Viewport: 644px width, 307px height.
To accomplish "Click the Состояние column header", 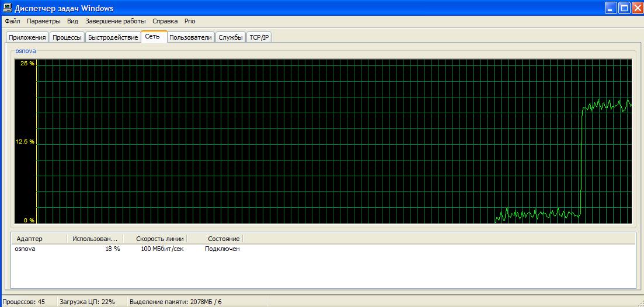I will [223, 239].
